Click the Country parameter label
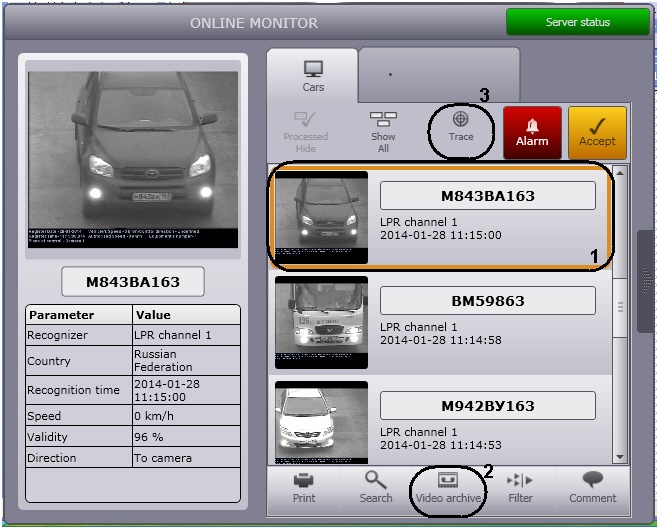The height and width of the screenshot is (529, 659). (49, 361)
